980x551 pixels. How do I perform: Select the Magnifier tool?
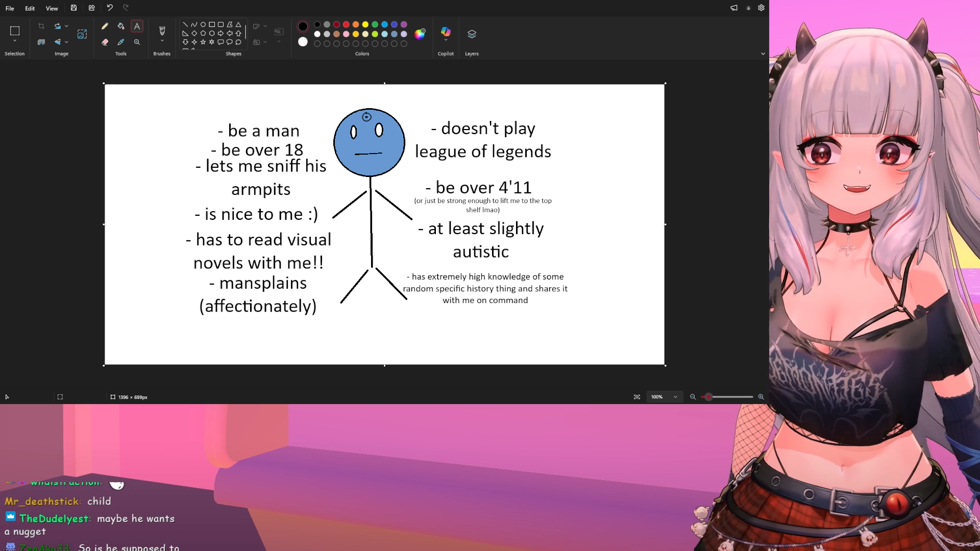pos(137,42)
